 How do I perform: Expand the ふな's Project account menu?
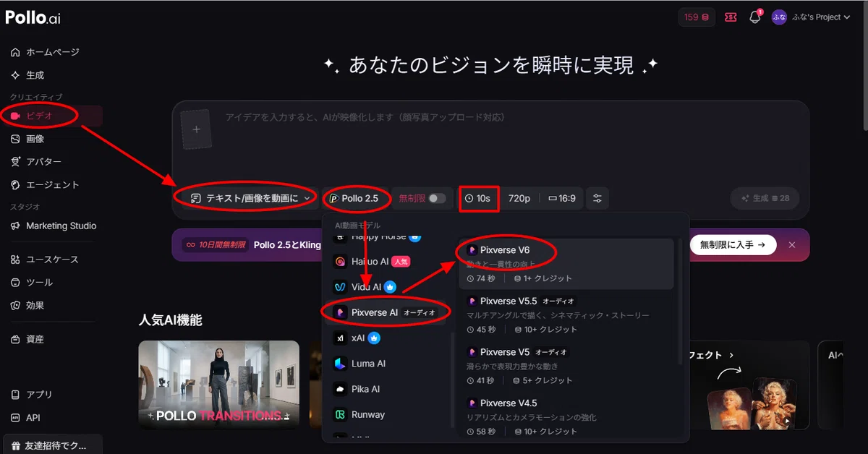(x=811, y=17)
